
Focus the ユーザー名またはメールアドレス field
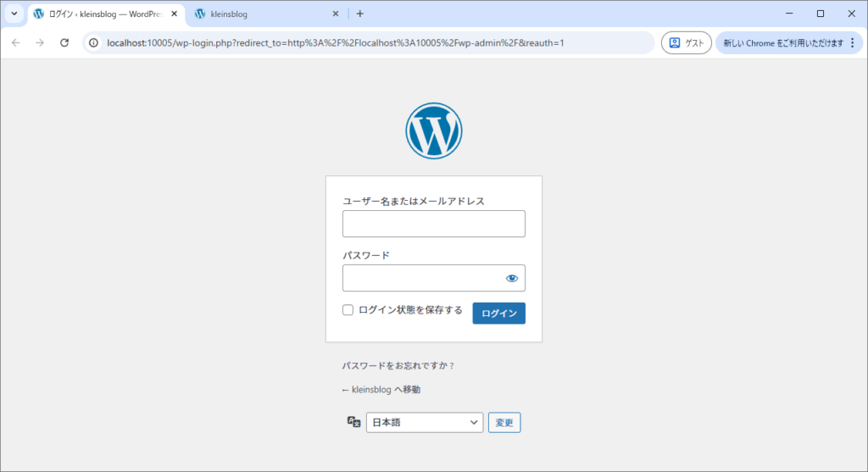(x=433, y=224)
